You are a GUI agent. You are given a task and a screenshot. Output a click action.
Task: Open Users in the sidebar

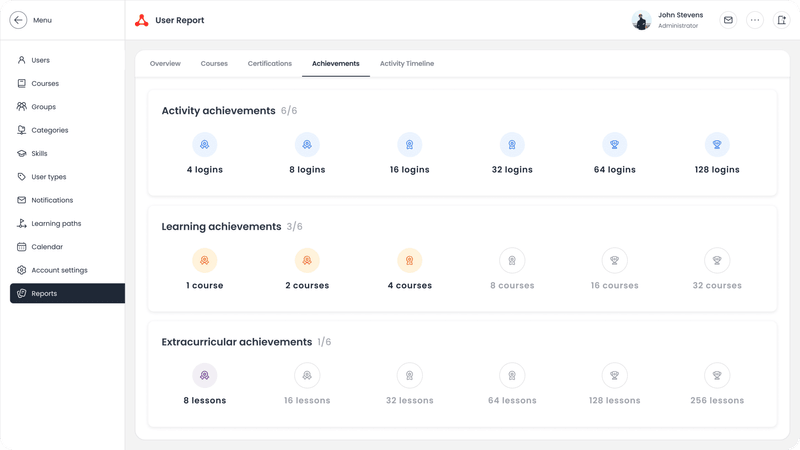(x=40, y=60)
